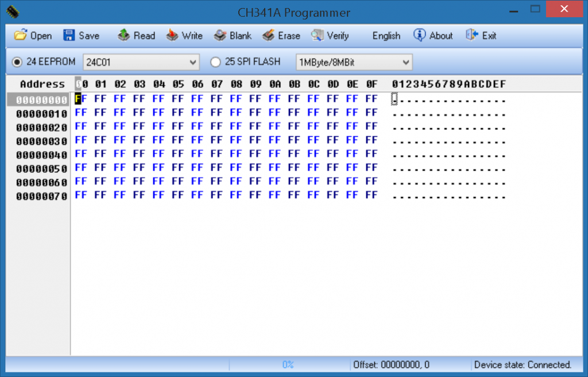
Task: Click the chip app icon in title bar
Action: (13, 13)
